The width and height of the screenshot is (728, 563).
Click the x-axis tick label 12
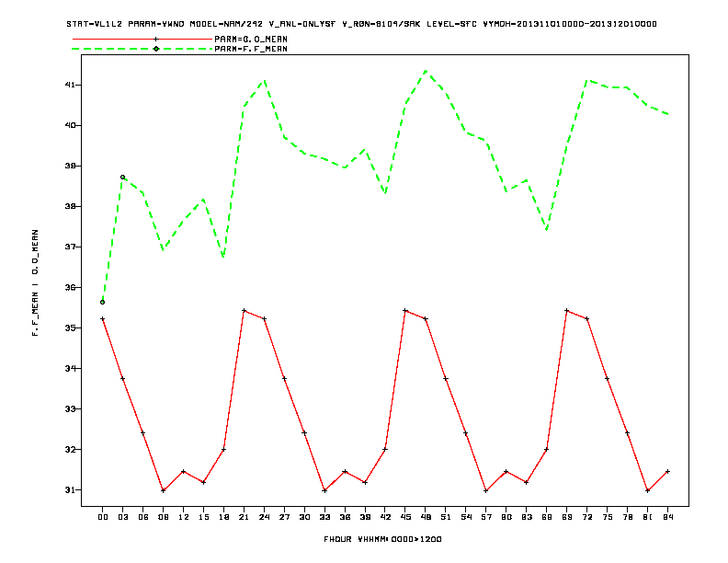[184, 517]
